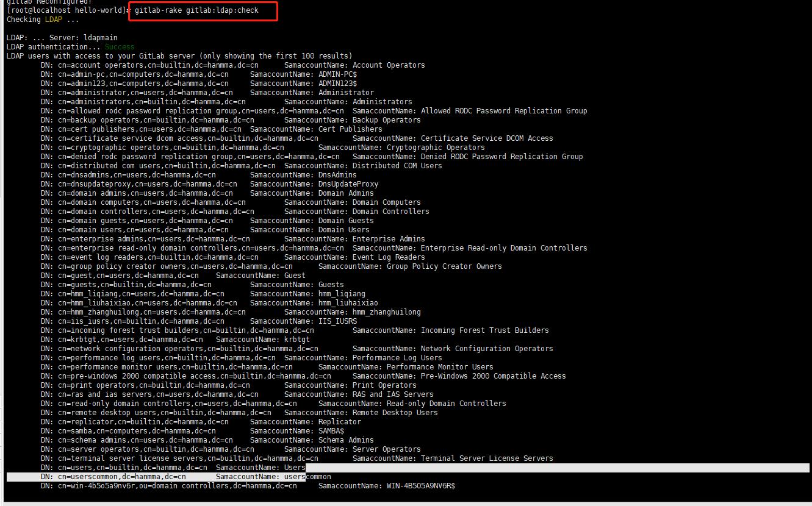Select 'SamaccountName: Cert Publishers' text
812x506 pixels.
[x=316, y=129]
